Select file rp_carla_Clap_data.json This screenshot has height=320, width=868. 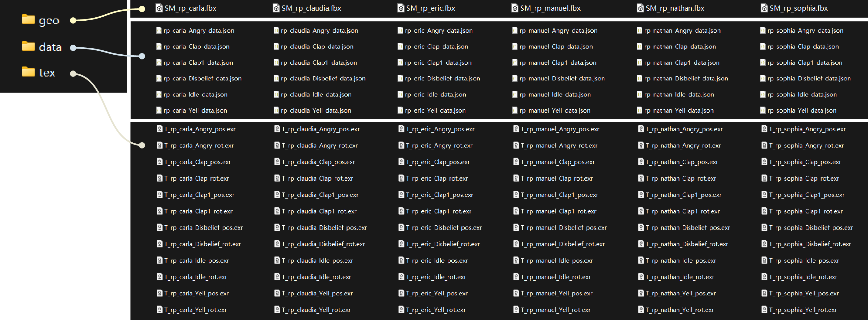(x=196, y=46)
